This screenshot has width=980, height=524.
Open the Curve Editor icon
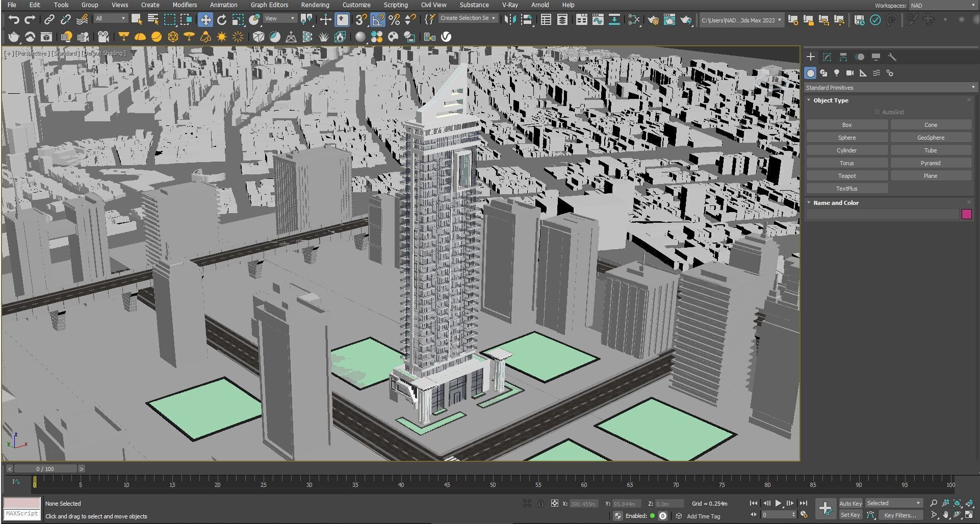coord(598,20)
